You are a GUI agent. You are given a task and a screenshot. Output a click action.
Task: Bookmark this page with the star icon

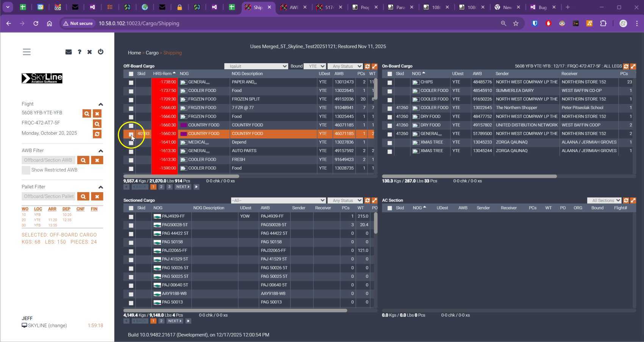tap(516, 23)
